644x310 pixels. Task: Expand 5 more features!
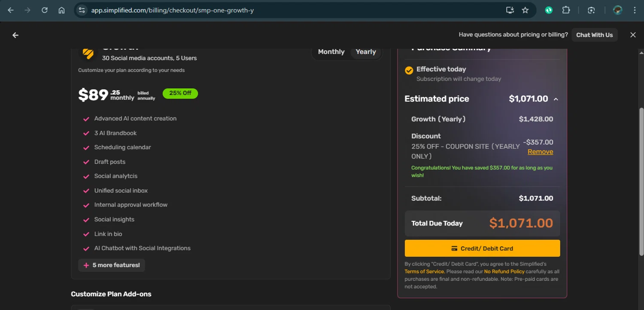click(x=112, y=265)
